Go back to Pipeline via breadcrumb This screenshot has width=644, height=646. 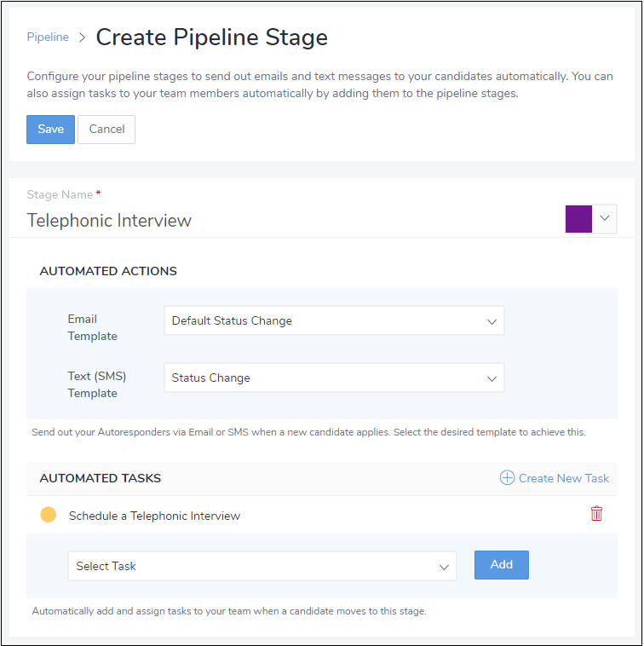48,37
